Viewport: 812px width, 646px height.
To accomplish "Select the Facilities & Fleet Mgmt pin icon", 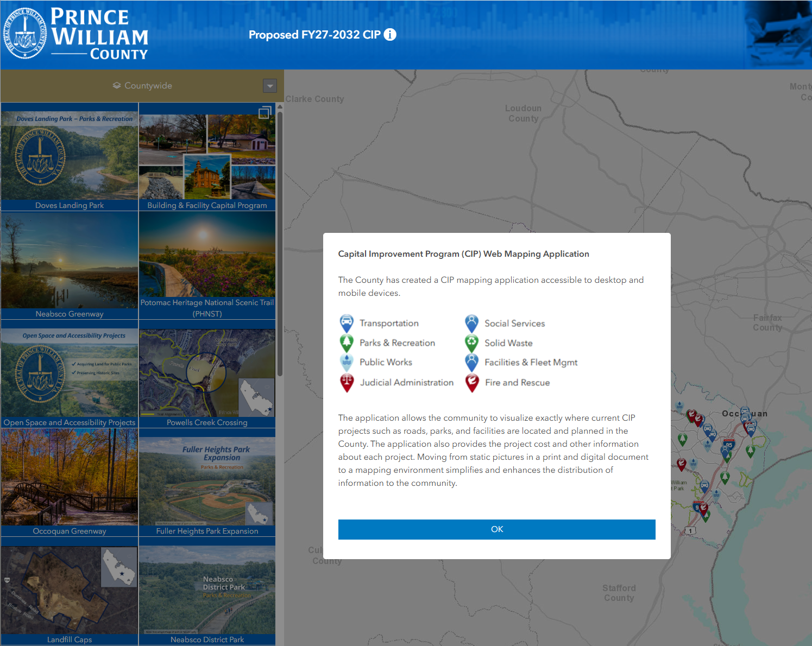I will coord(471,362).
